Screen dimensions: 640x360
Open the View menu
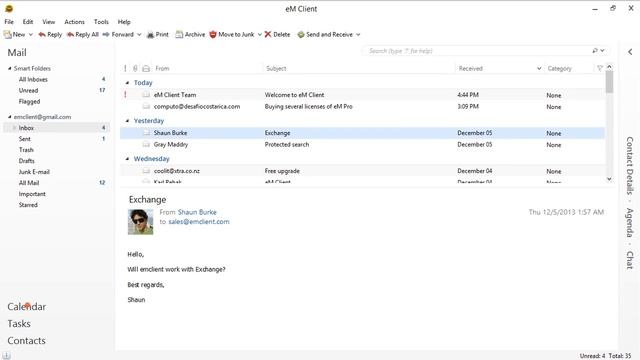pos(48,22)
